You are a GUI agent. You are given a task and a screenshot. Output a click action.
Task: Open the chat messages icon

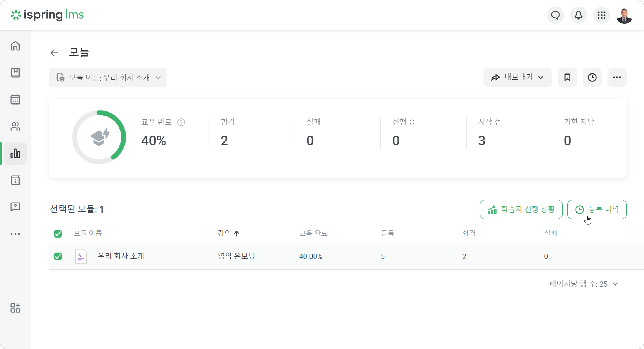[555, 15]
